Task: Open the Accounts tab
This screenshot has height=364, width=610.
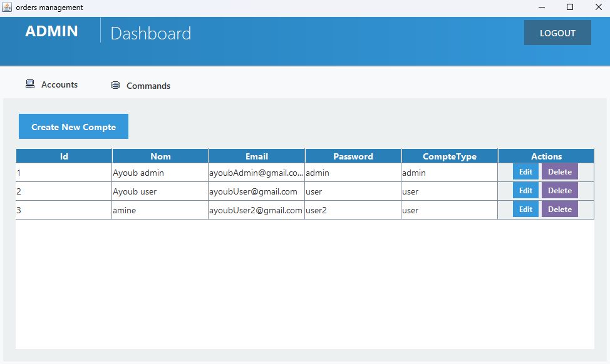Action: (52, 84)
